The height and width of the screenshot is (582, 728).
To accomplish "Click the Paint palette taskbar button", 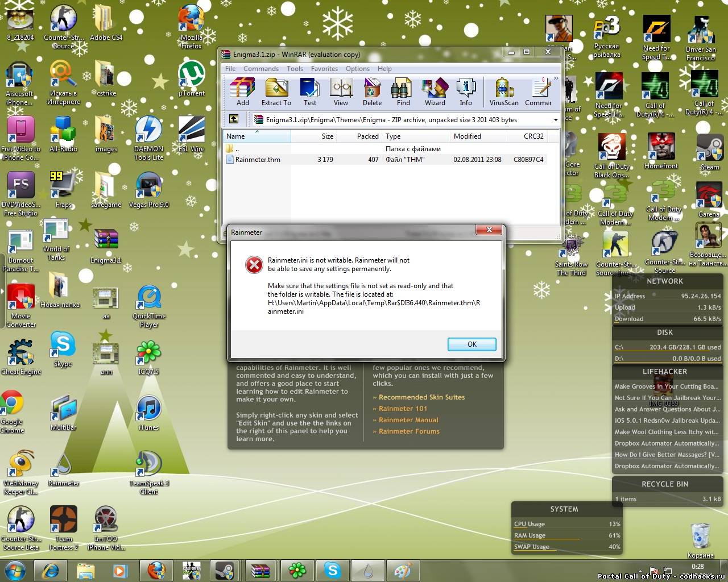I will click(403, 570).
